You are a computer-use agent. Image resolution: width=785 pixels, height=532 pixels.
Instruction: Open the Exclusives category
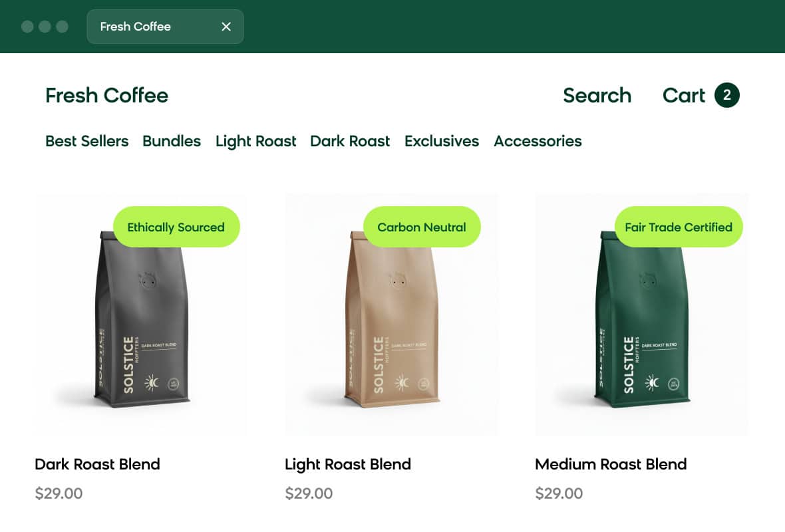442,141
